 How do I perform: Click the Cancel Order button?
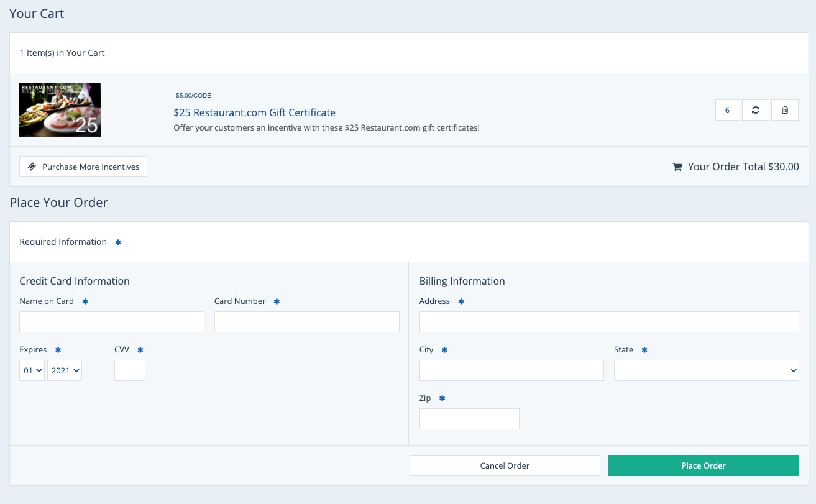click(x=505, y=465)
